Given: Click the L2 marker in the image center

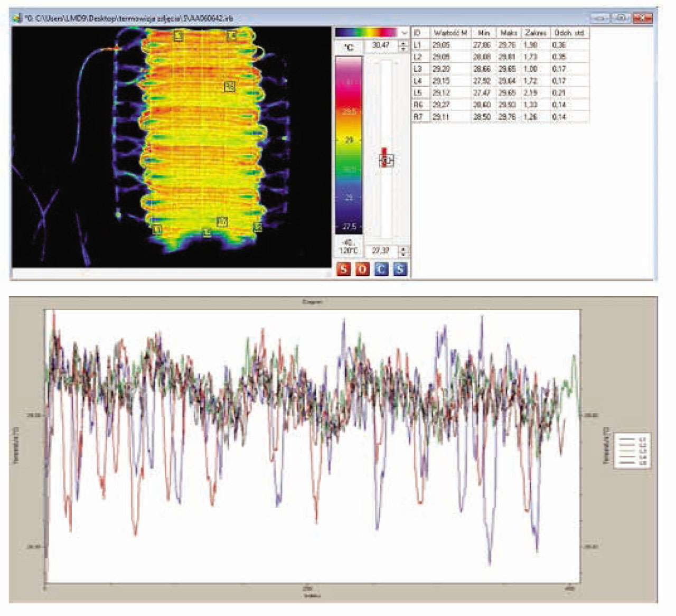Looking at the screenshot, I should [x=230, y=86].
